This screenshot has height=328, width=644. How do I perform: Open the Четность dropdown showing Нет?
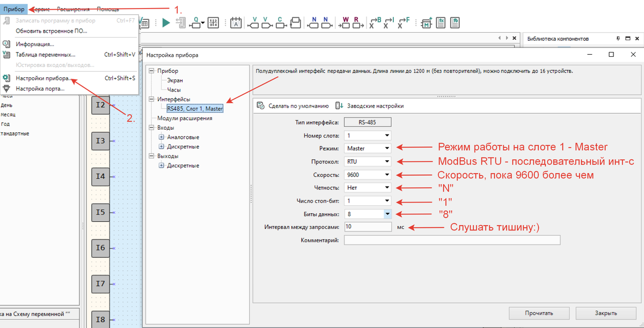point(386,188)
